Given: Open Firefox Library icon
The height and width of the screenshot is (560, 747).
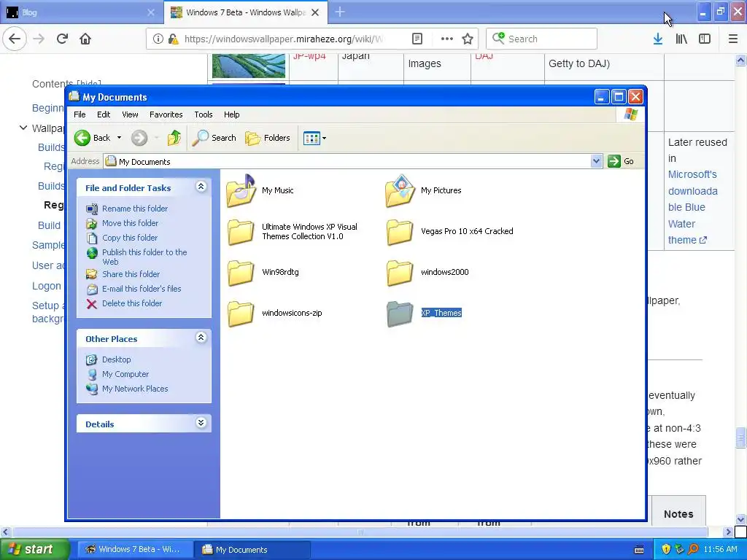Looking at the screenshot, I should coord(681,39).
